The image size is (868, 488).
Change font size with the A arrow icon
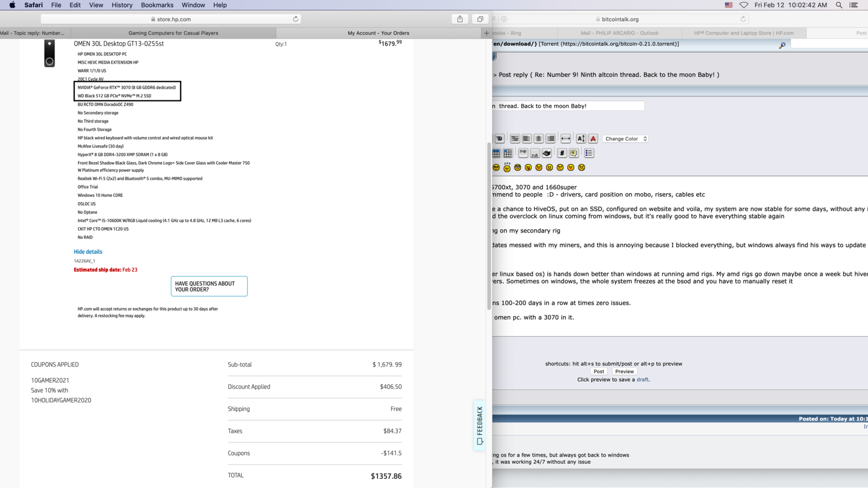[581, 138]
